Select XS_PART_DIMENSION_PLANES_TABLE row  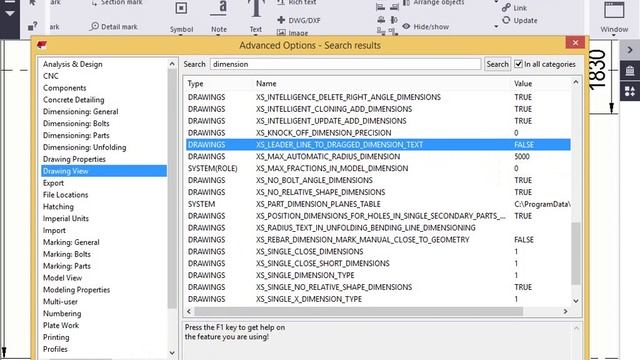pos(378,204)
